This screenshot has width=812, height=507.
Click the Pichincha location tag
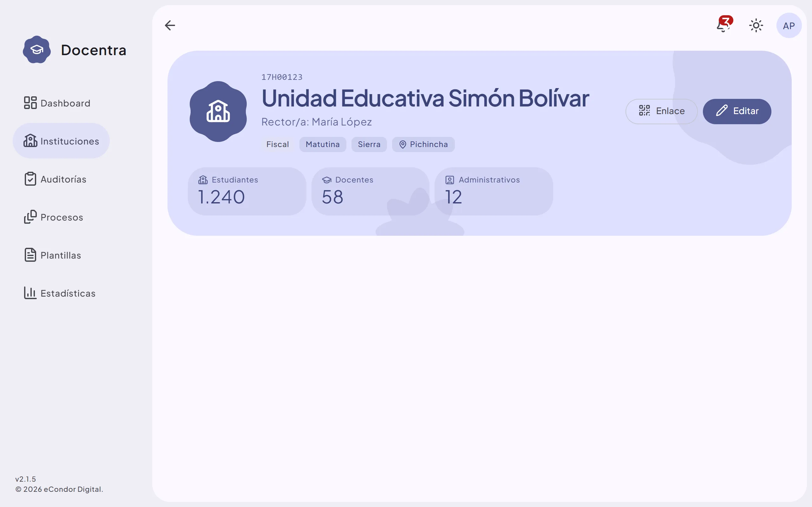click(x=423, y=144)
